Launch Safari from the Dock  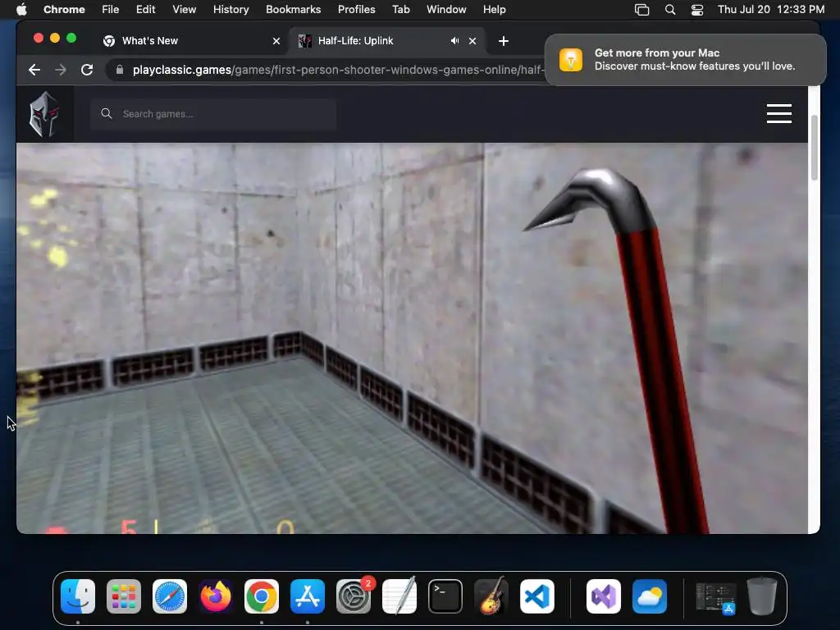tap(170, 596)
